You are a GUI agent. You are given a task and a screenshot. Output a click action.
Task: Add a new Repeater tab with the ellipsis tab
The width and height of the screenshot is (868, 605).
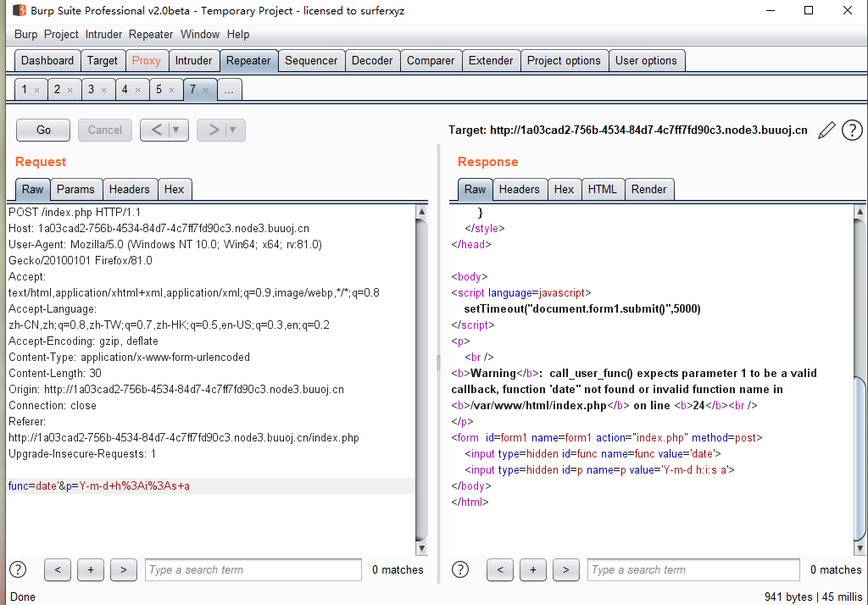pyautogui.click(x=229, y=90)
